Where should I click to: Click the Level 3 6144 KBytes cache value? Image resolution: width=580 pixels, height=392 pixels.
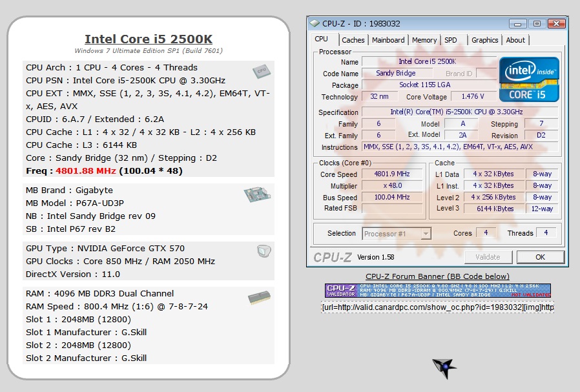495,209
